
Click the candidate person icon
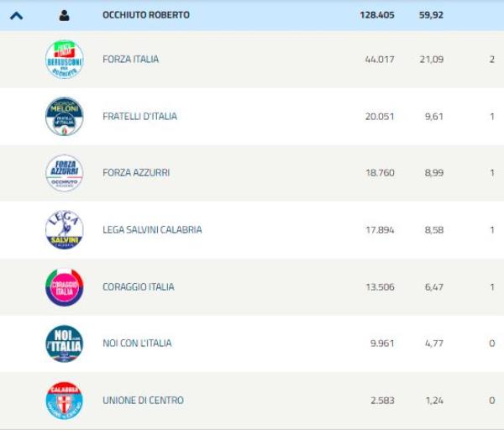pos(64,15)
